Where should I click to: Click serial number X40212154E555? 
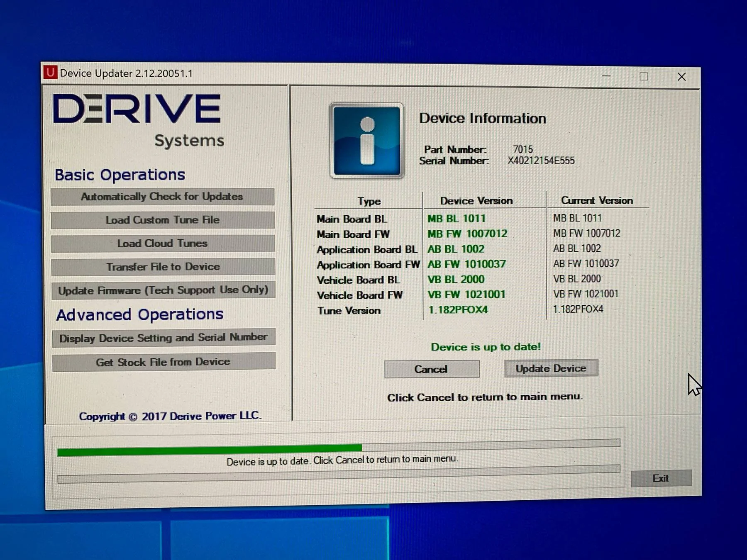click(541, 161)
